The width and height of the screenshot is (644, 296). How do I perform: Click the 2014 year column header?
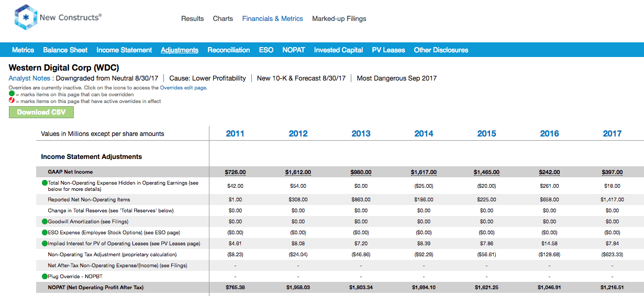pyautogui.click(x=424, y=134)
